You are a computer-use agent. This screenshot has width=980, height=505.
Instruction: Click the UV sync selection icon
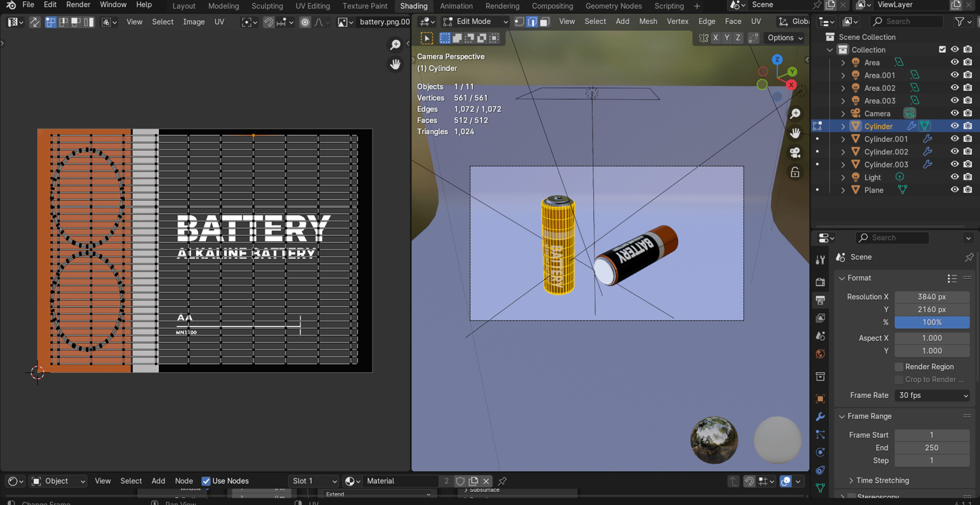35,22
